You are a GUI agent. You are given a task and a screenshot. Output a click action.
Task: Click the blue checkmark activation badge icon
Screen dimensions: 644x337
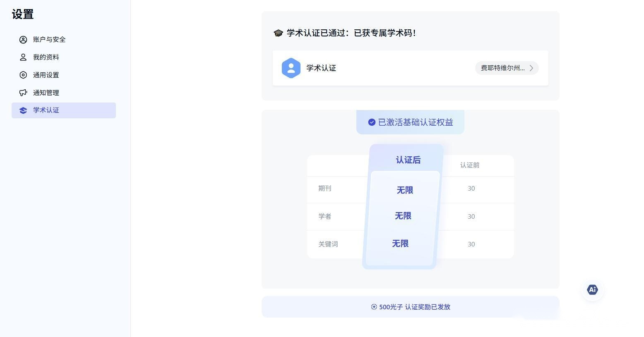click(372, 122)
